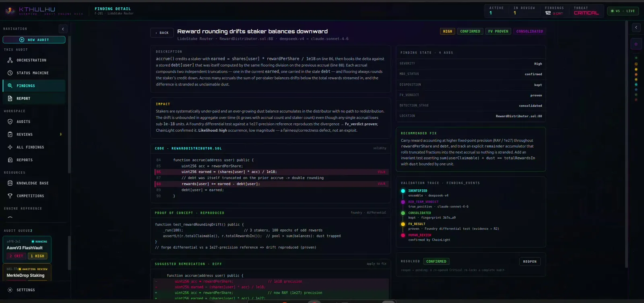
Task: Click the Reviews clipboard icon
Action: [10, 135]
